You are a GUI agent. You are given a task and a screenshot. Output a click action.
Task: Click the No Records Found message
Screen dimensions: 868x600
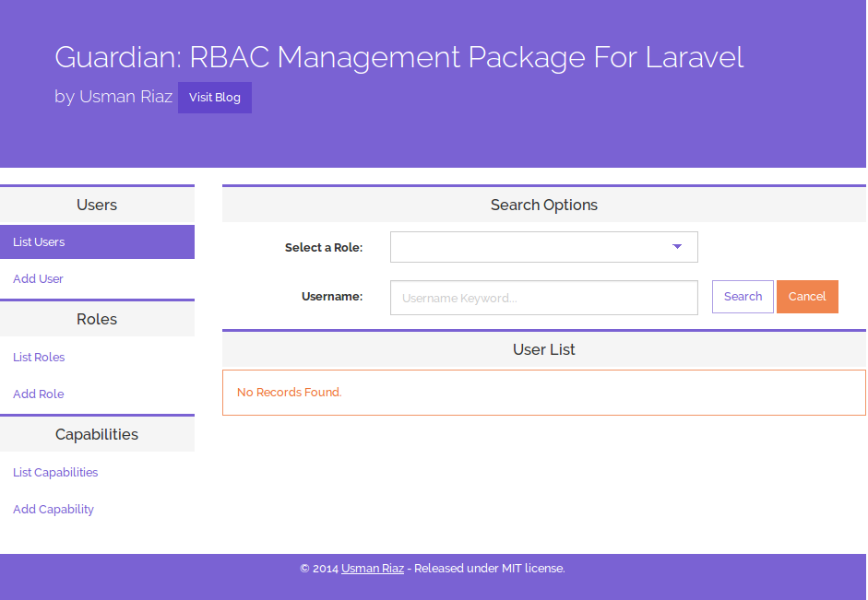coord(289,392)
